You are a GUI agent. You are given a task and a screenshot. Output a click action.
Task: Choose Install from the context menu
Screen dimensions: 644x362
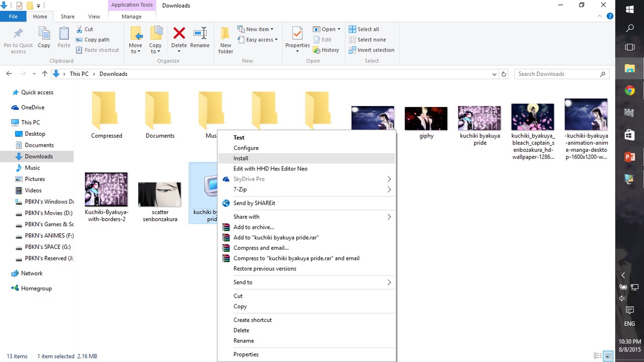[x=240, y=158]
